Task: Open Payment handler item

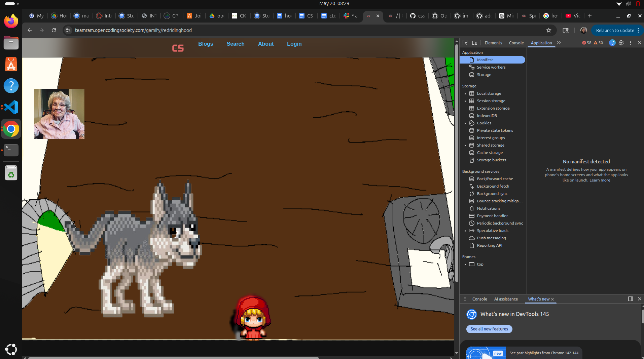Action: click(492, 216)
